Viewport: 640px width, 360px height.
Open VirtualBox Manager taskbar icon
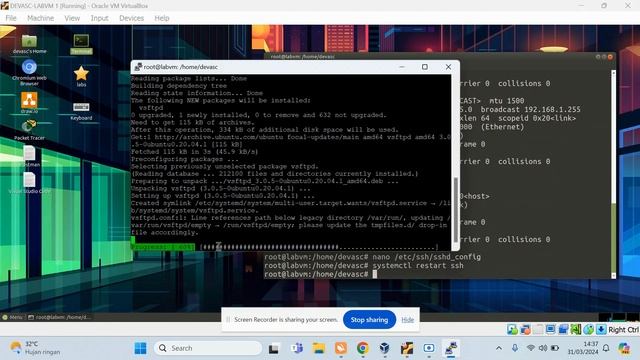point(384,348)
